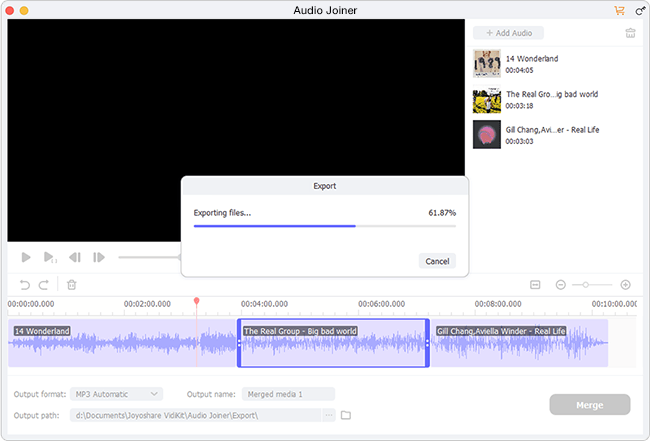The image size is (650, 441).
Task: Select Gill Chang Real Life thumbnail
Action: pos(487,135)
